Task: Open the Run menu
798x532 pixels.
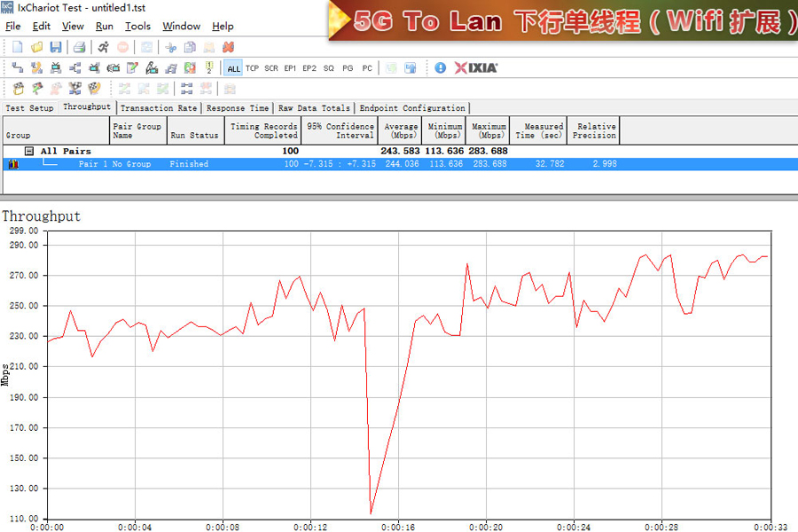Action: point(105,27)
